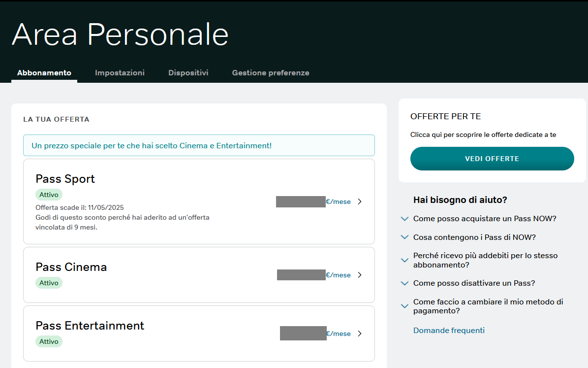Click the OFFERTE PER TE heading
Screen dimensions: 588x368
click(x=445, y=116)
